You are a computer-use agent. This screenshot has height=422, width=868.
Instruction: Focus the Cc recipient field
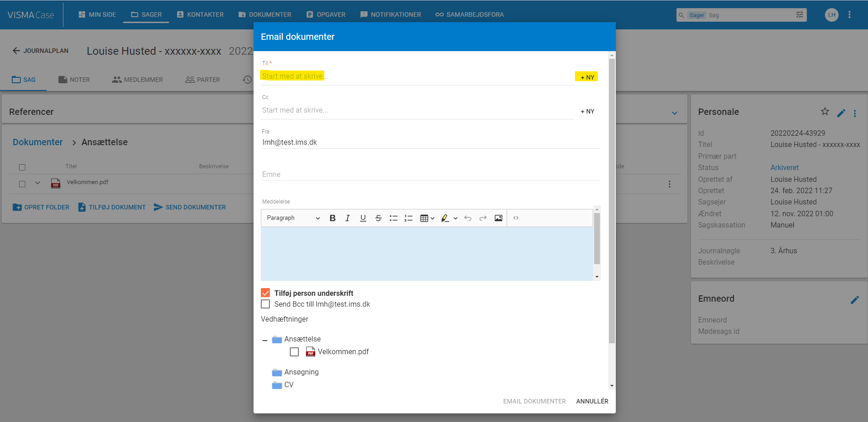coord(417,110)
